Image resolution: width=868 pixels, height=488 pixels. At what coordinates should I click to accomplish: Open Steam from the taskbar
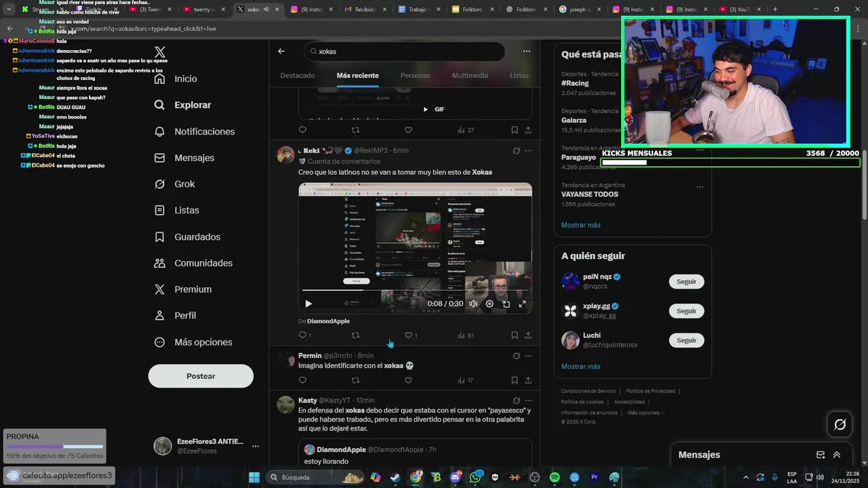coord(395,477)
